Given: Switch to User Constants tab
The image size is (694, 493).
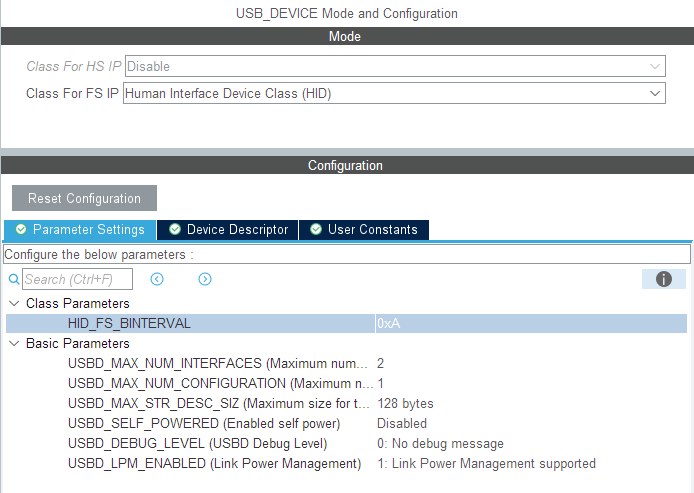Looking at the screenshot, I should click(x=364, y=230).
